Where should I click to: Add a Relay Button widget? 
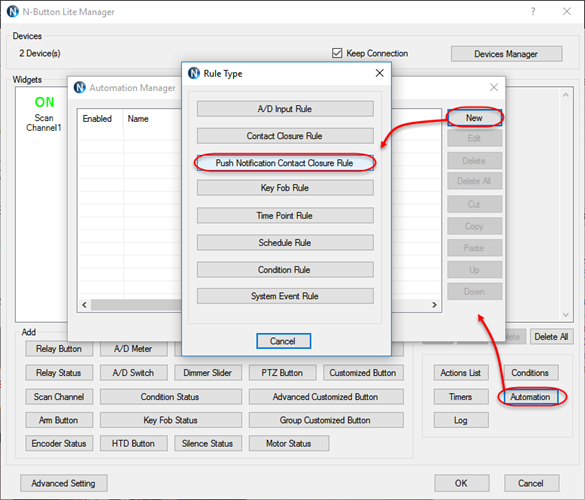59,349
